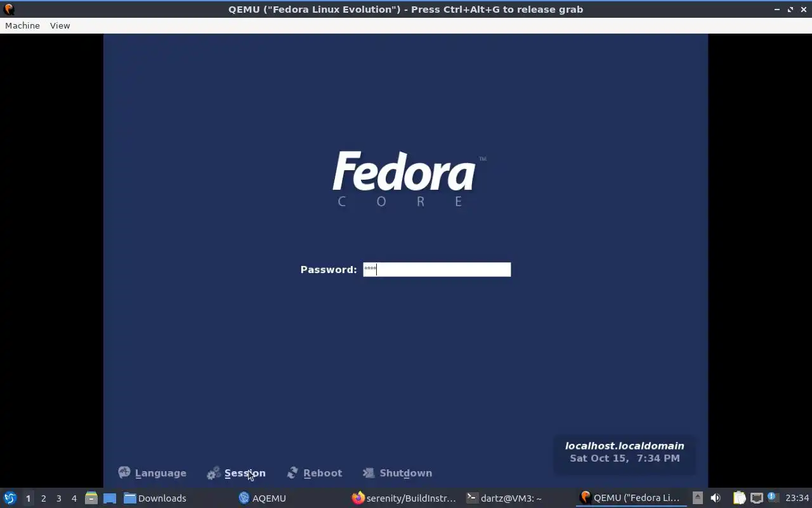
Task: Click the wired network tray icon
Action: click(756, 498)
